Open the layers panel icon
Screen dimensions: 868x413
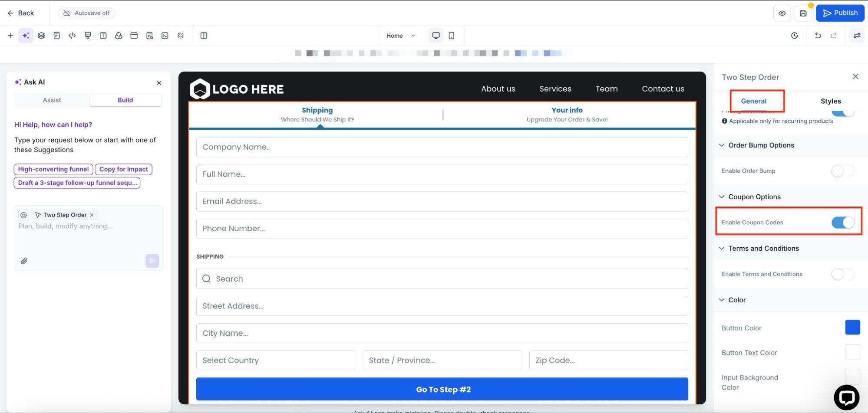point(41,36)
